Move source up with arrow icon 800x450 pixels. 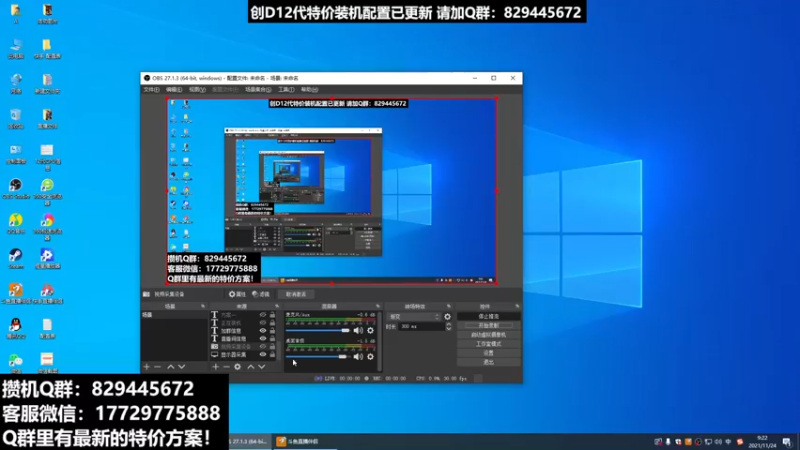(x=251, y=367)
